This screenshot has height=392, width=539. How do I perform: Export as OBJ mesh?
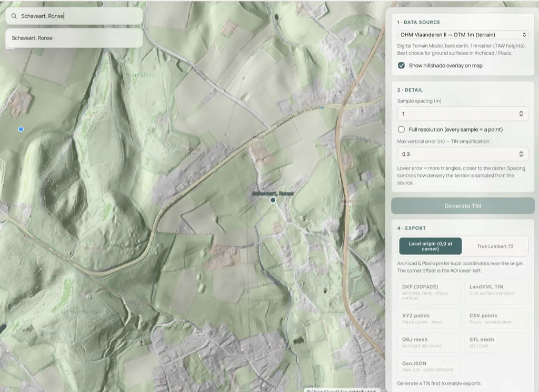click(x=429, y=342)
